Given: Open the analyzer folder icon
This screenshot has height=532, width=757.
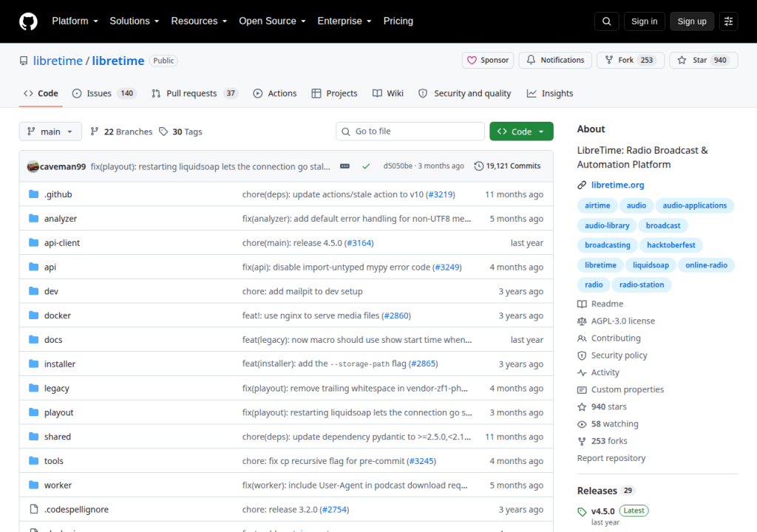Looking at the screenshot, I should coord(33,218).
